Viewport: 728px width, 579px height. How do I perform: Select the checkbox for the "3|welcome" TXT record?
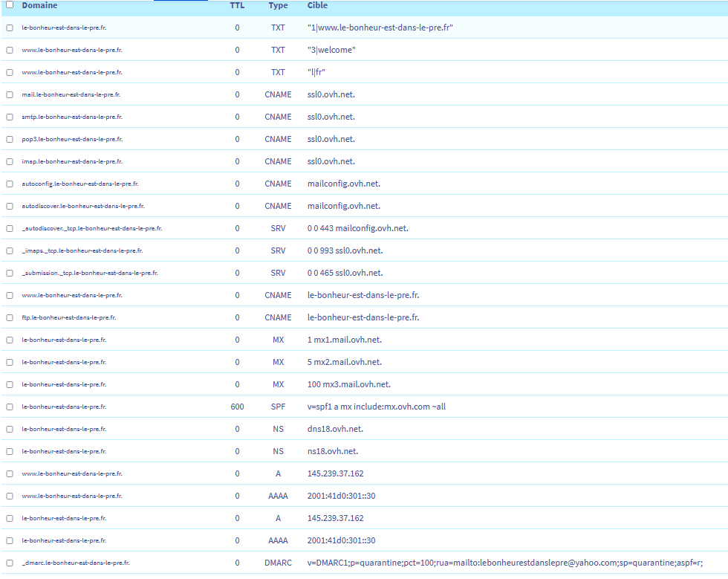[x=10, y=50]
